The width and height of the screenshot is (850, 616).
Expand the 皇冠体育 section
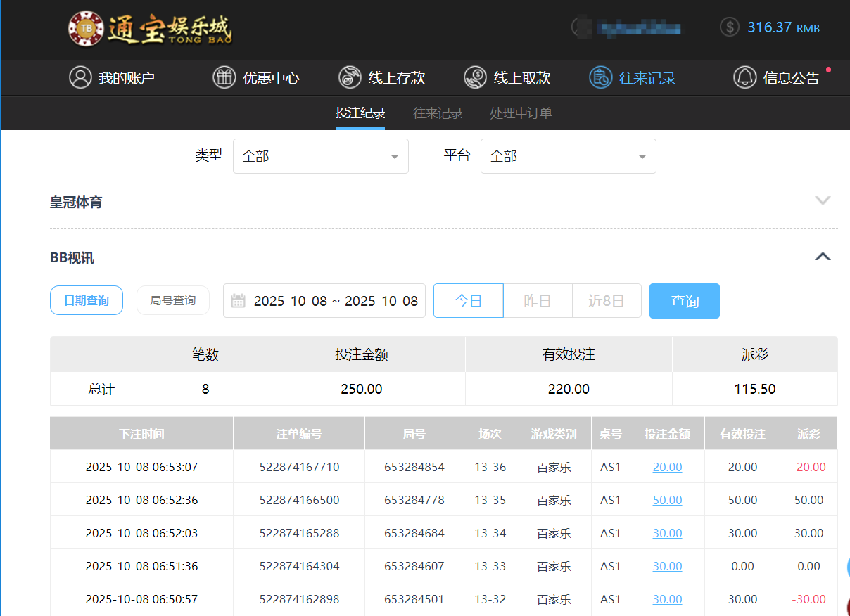tap(823, 200)
